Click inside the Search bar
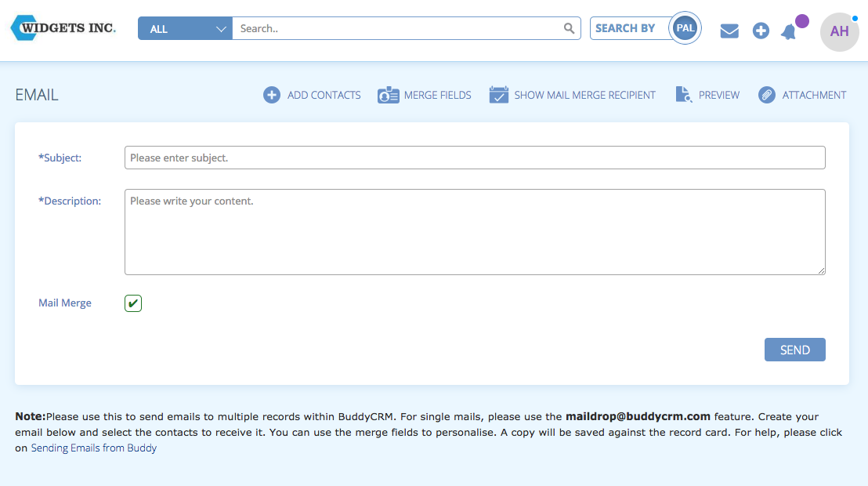Screen dimensions: 868x486 pos(400,27)
